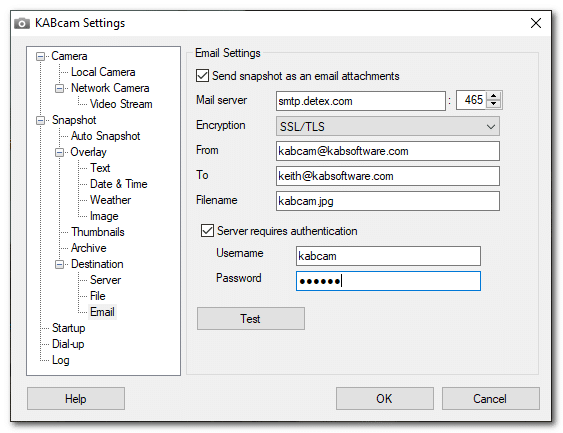563x433 pixels.
Task: Toggle Server requires authentication checkbox
Action: (x=208, y=231)
